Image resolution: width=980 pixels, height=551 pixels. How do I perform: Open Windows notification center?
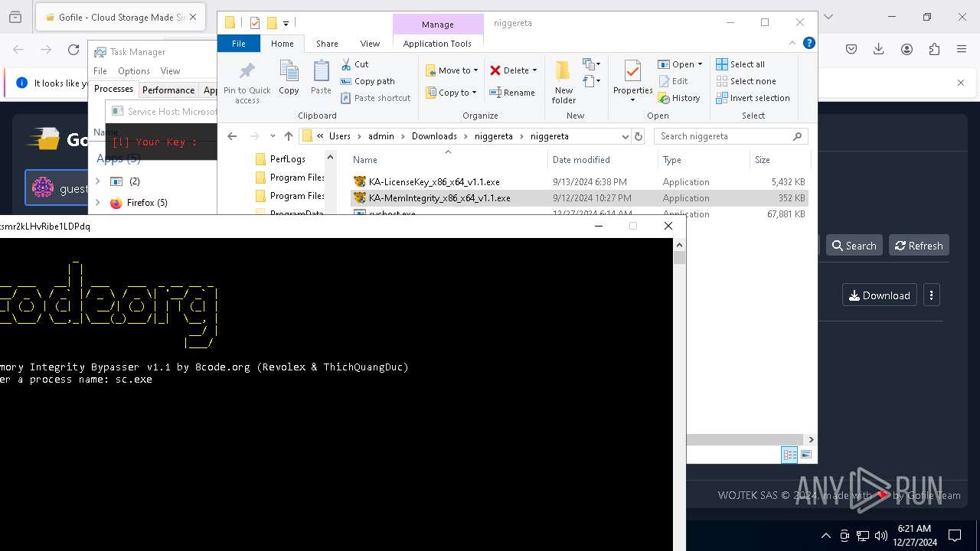point(955,536)
